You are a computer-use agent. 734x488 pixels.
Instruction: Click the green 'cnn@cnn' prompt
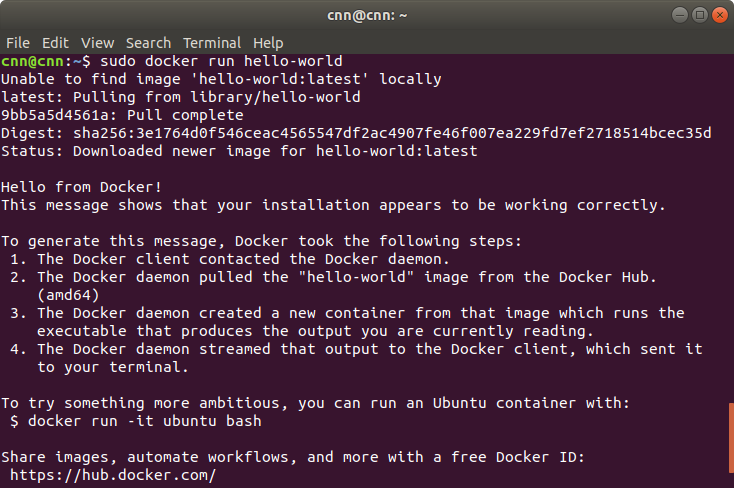point(32,61)
